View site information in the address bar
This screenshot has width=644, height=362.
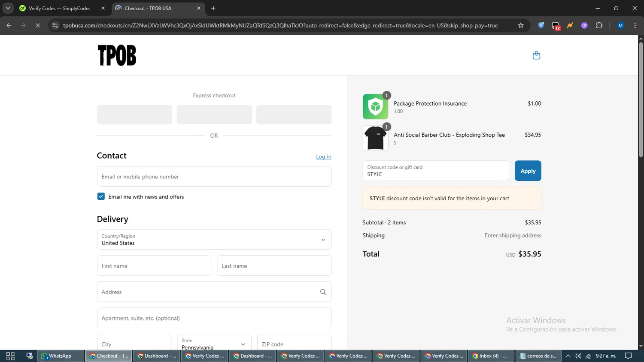click(x=55, y=25)
